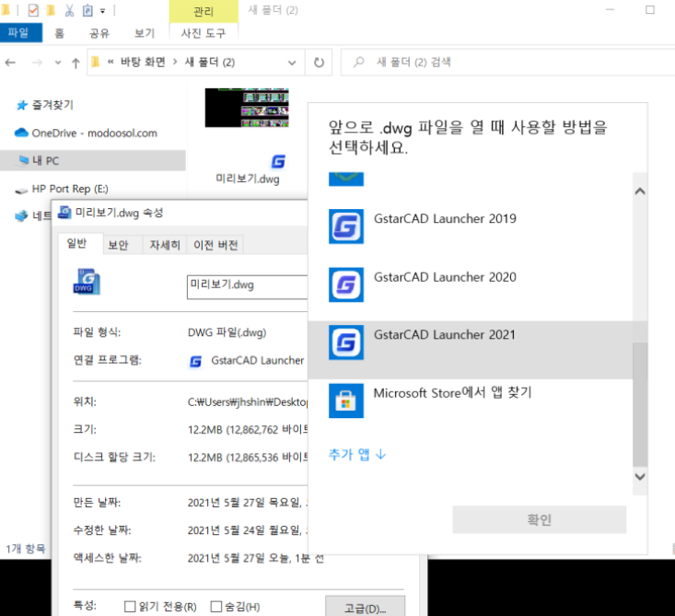The height and width of the screenshot is (616, 675).
Task: Select HP Port Rep (E:) drive
Action: point(70,189)
